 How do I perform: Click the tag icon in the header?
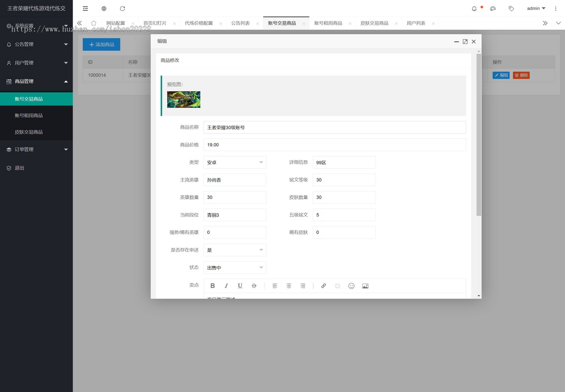(511, 8)
